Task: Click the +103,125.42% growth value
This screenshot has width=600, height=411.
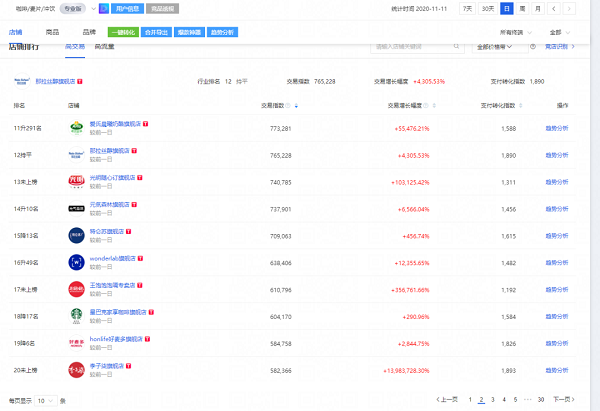Action: (410, 183)
